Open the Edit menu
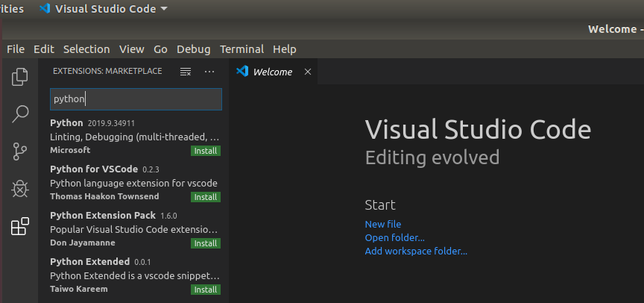 44,49
